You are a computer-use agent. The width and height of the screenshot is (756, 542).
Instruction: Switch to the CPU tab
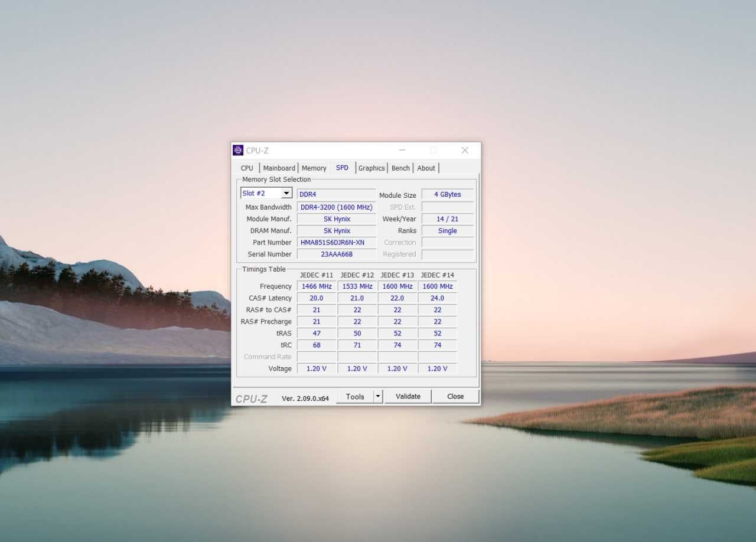click(x=247, y=168)
